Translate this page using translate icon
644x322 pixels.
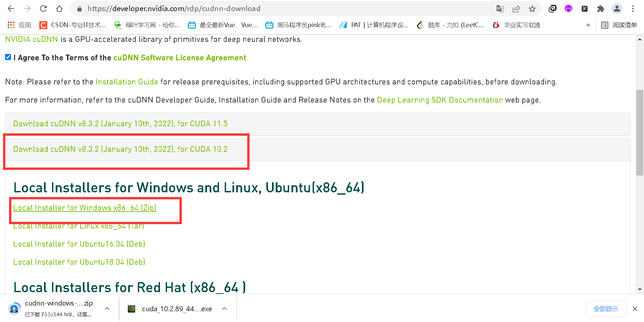point(500,9)
